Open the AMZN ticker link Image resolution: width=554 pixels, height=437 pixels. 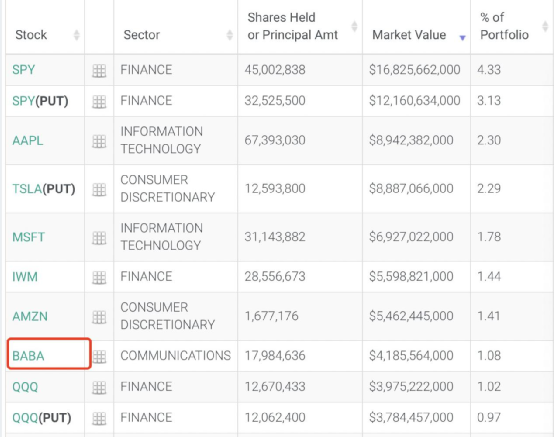30,316
